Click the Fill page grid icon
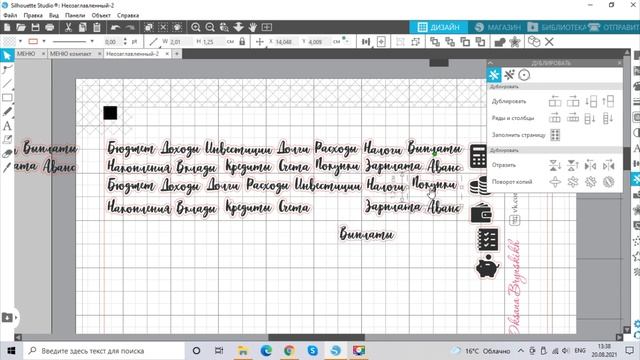 pyautogui.click(x=555, y=135)
